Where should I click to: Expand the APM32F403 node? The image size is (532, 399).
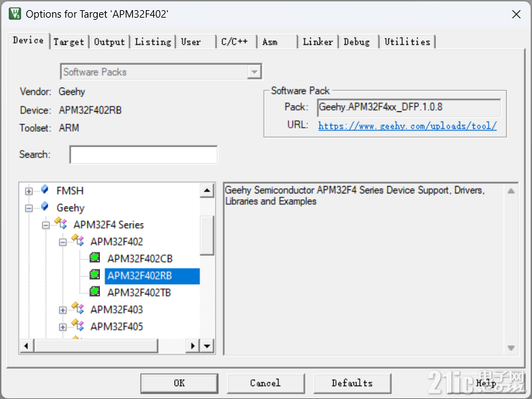point(62,310)
